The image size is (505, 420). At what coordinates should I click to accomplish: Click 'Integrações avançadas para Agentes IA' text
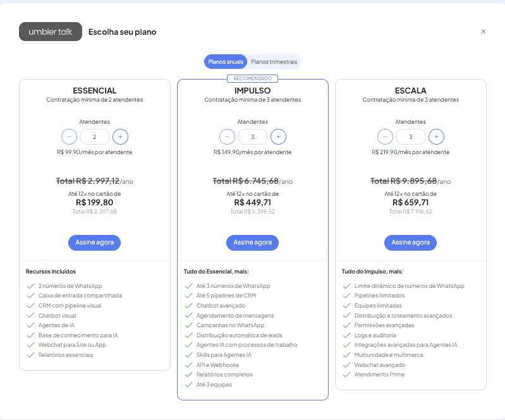pos(406,345)
